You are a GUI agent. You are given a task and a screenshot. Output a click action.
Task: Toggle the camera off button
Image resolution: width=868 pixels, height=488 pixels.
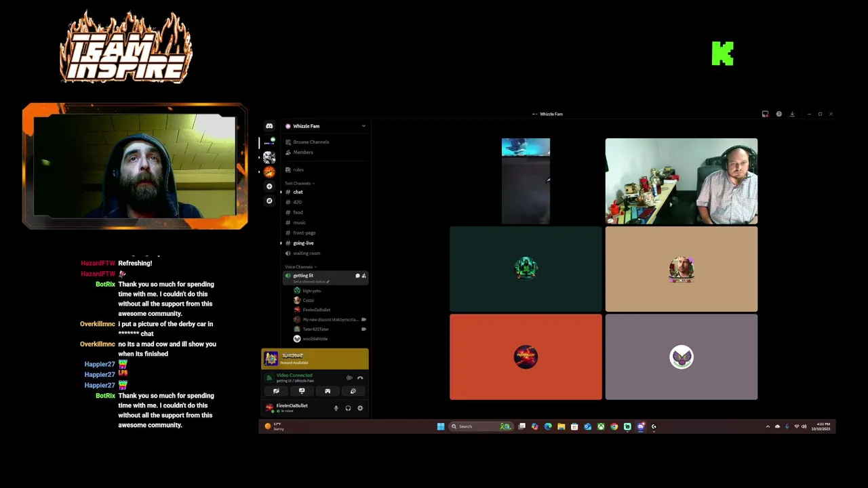[276, 391]
